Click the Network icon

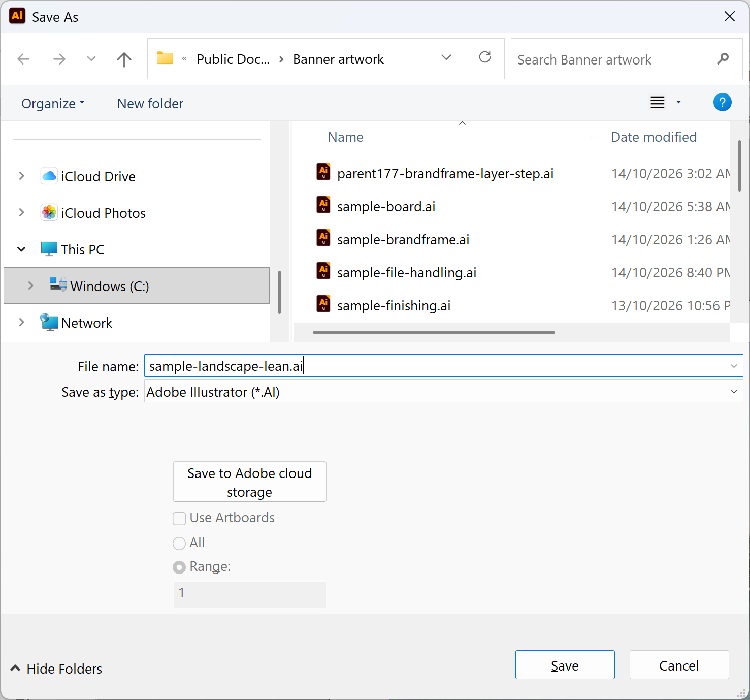click(49, 322)
